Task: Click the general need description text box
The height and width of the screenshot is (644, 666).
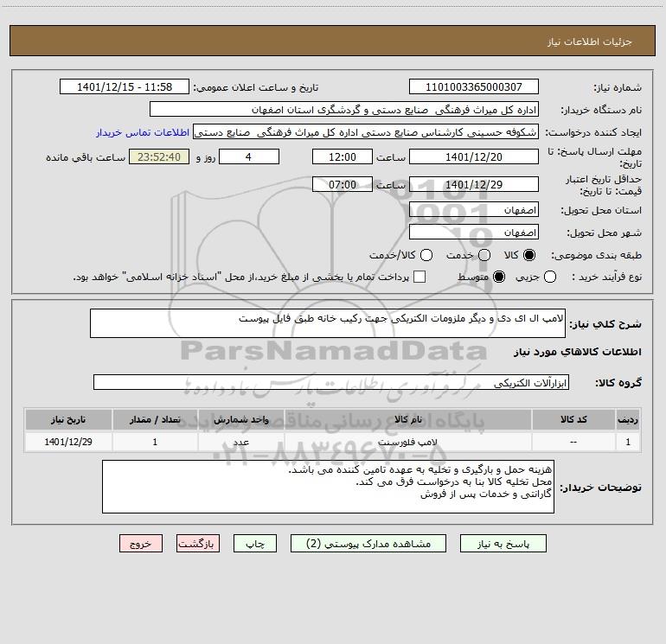Action: [x=328, y=323]
